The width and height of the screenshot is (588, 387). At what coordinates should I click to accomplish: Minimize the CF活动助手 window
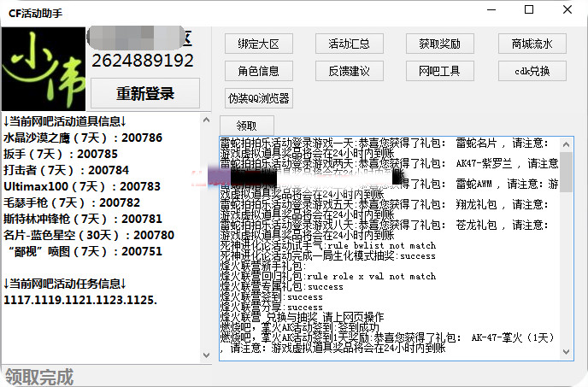[x=491, y=10]
